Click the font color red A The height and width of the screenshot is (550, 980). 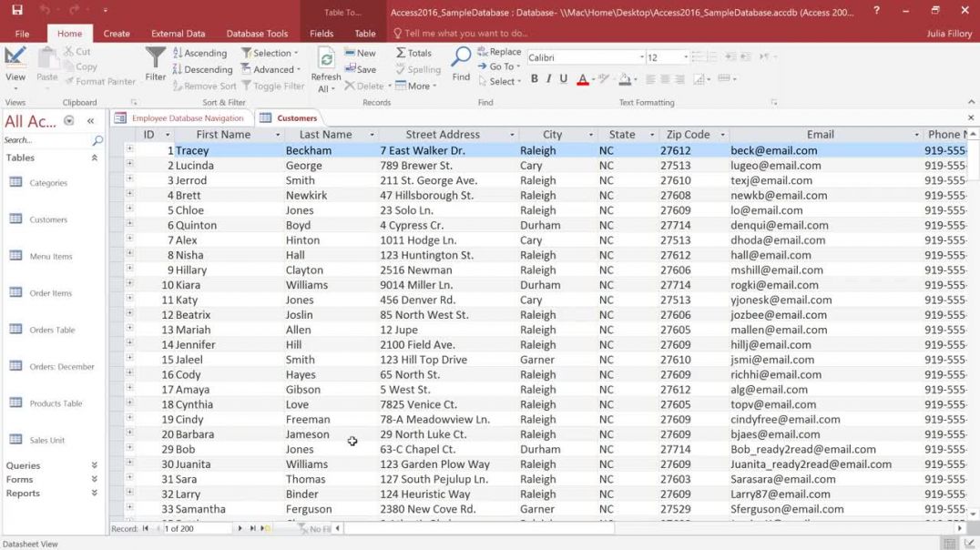point(583,79)
